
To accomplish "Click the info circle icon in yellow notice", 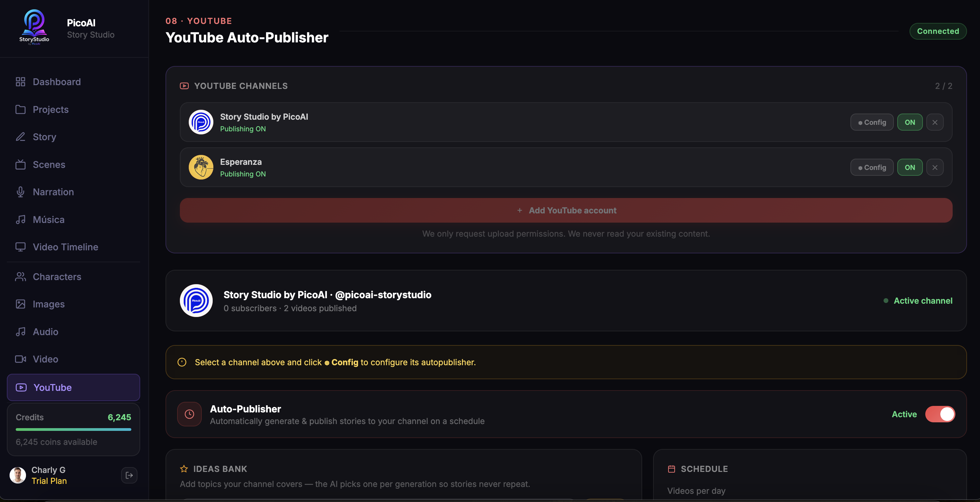I will pos(182,362).
